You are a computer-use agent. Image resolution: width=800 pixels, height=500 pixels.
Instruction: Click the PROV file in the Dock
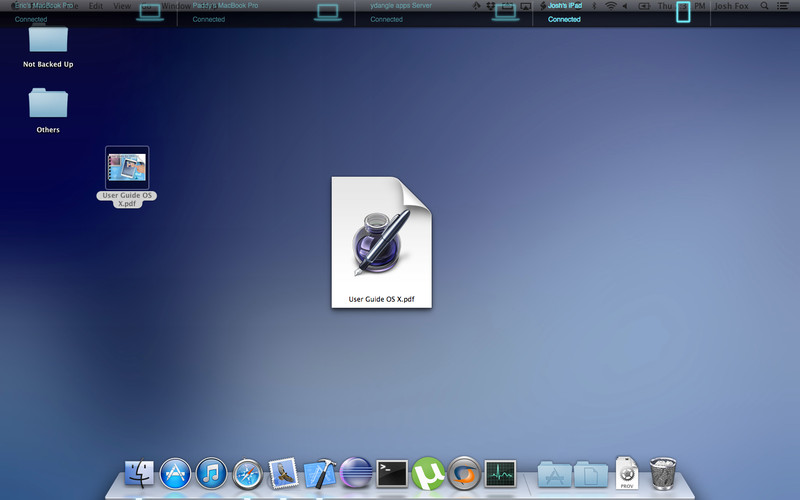click(627, 473)
